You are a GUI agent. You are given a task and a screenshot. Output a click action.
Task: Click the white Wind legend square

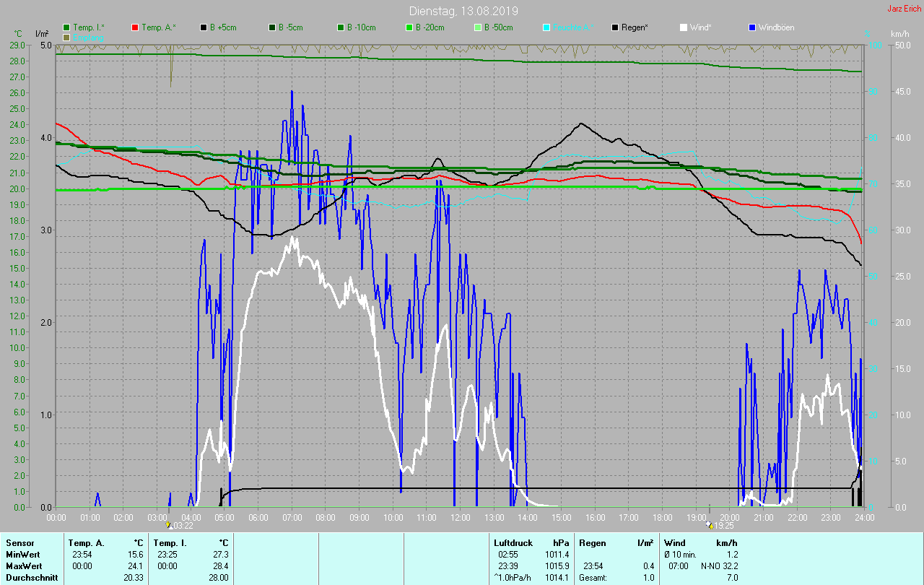click(684, 27)
